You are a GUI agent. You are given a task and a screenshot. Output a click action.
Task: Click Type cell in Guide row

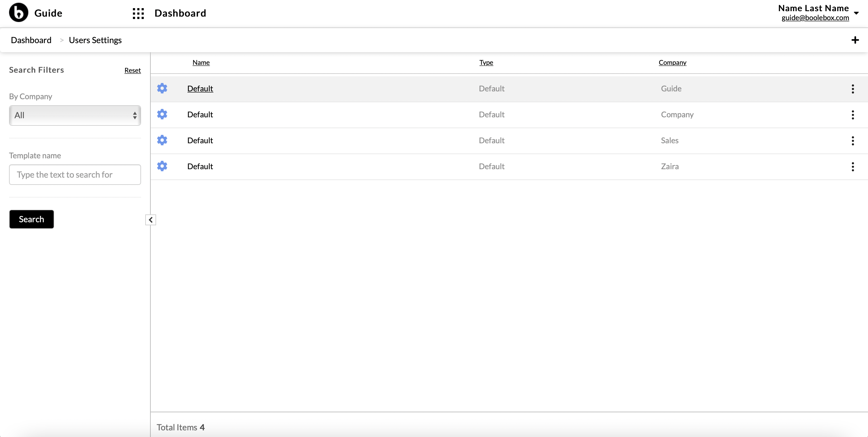coord(492,88)
